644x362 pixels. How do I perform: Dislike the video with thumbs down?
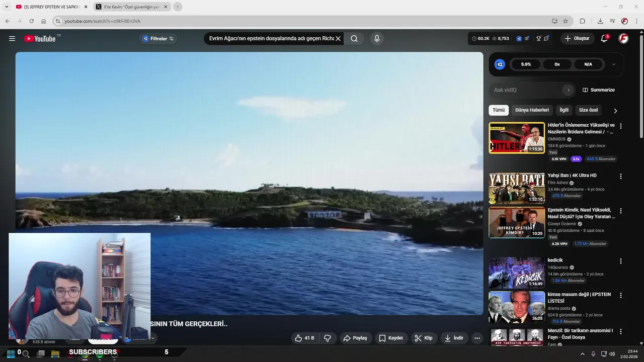(328, 338)
